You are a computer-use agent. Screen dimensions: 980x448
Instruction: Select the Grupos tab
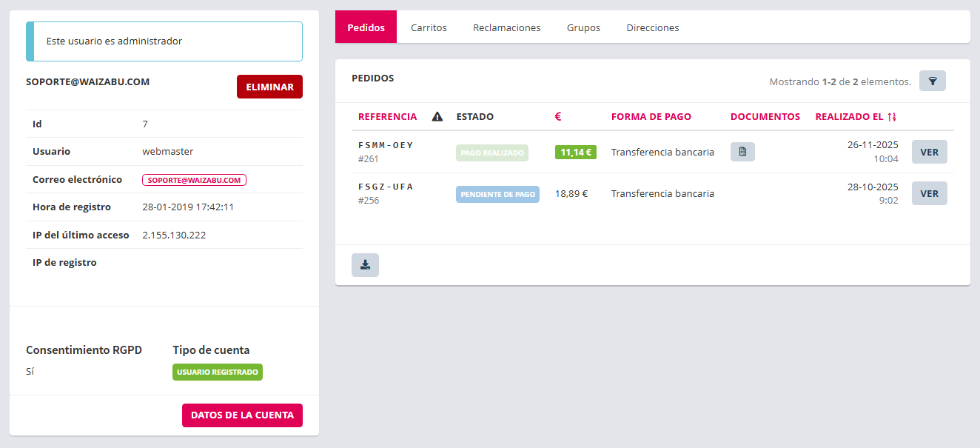click(x=583, y=27)
